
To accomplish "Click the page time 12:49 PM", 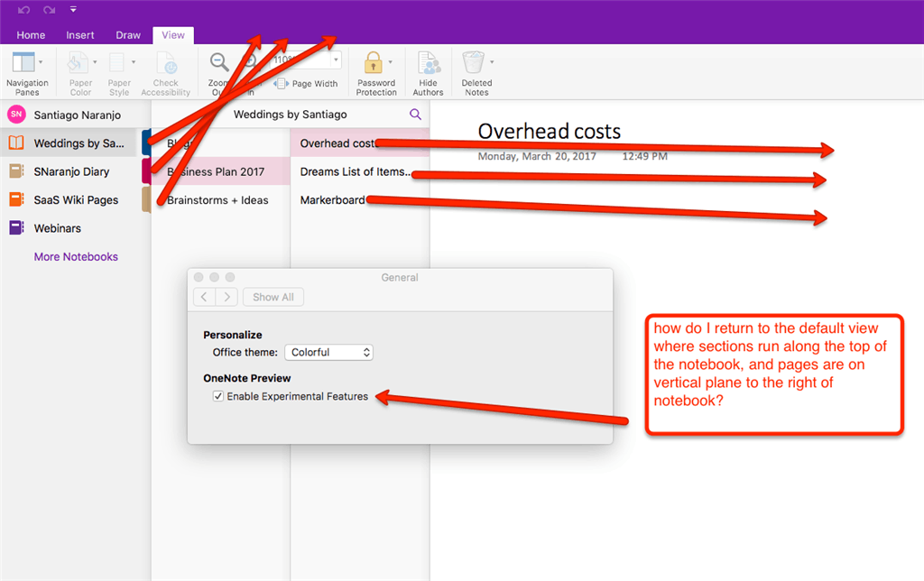I will [x=644, y=156].
